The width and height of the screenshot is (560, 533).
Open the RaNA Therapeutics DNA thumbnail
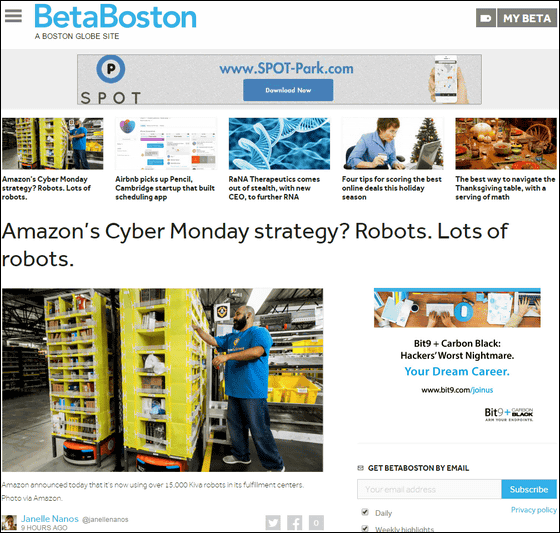(279, 144)
